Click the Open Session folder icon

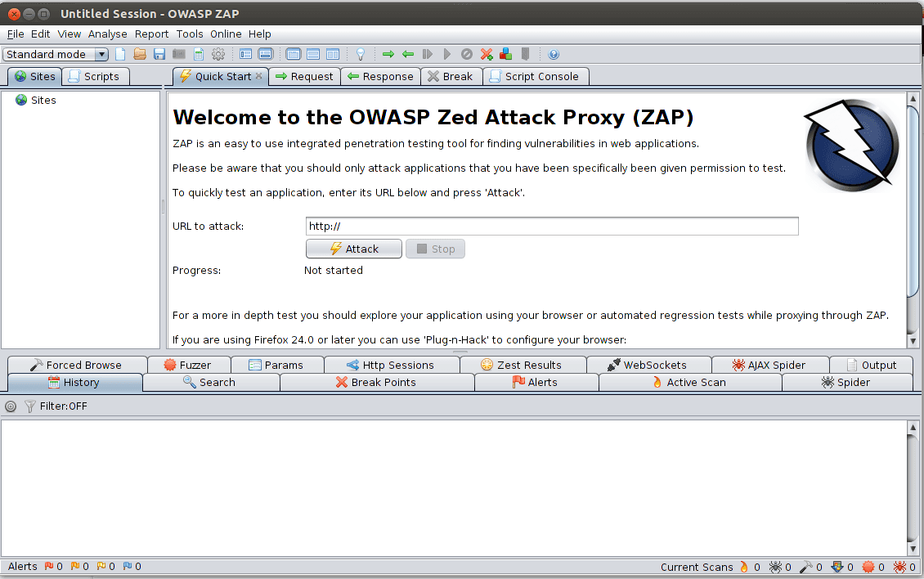click(140, 55)
